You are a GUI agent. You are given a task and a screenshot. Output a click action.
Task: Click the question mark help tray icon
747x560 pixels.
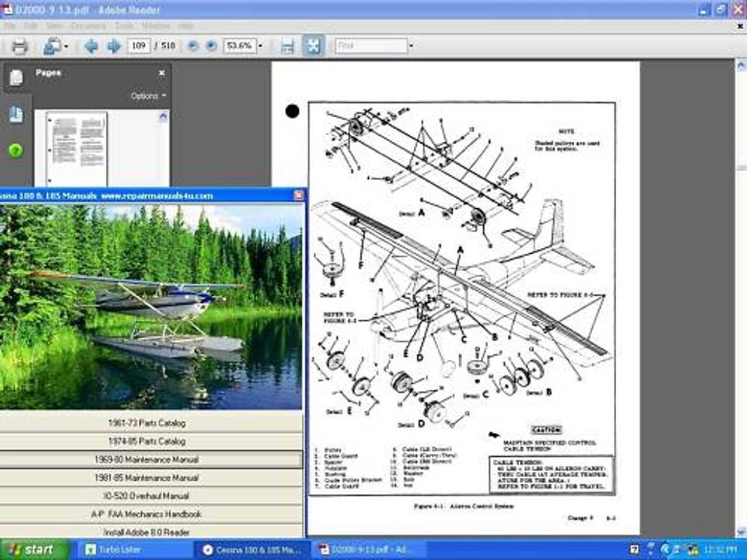635,549
